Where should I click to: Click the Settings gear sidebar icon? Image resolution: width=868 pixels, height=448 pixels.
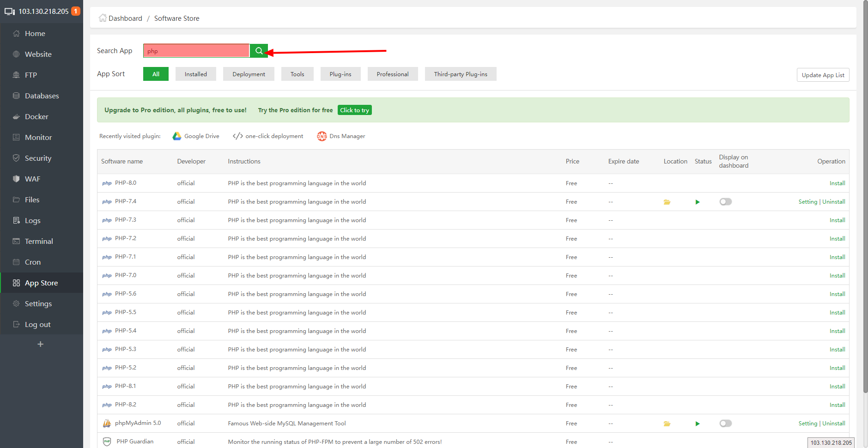coord(16,303)
